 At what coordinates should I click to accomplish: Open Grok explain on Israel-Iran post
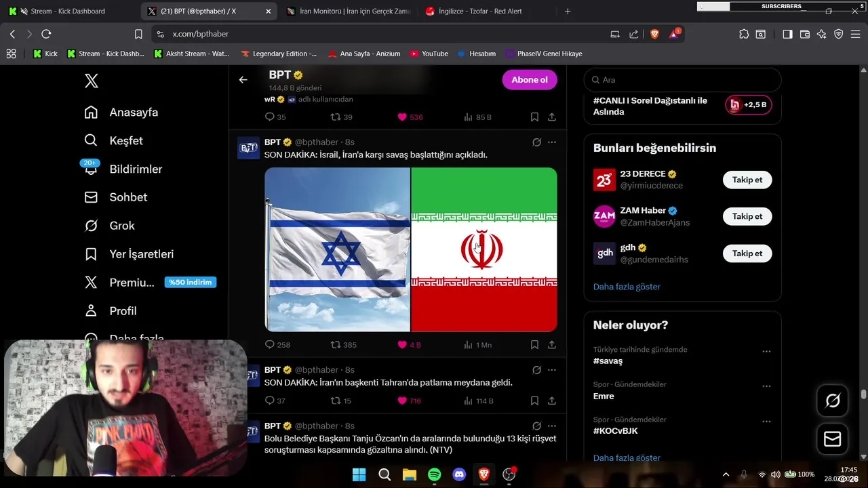[536, 142]
